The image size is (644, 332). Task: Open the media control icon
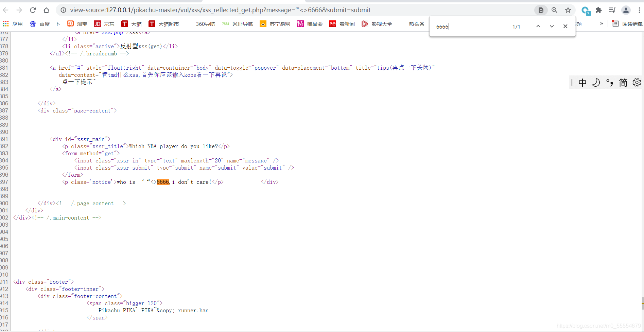pyautogui.click(x=612, y=10)
